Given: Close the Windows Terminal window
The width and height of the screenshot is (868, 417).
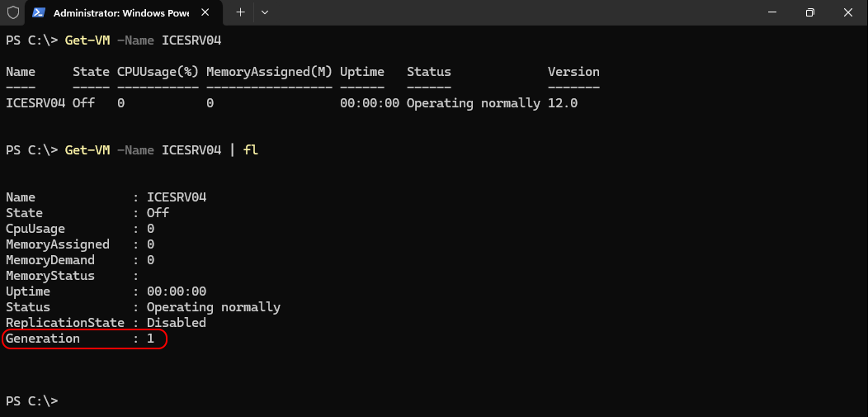Looking at the screenshot, I should (847, 12).
